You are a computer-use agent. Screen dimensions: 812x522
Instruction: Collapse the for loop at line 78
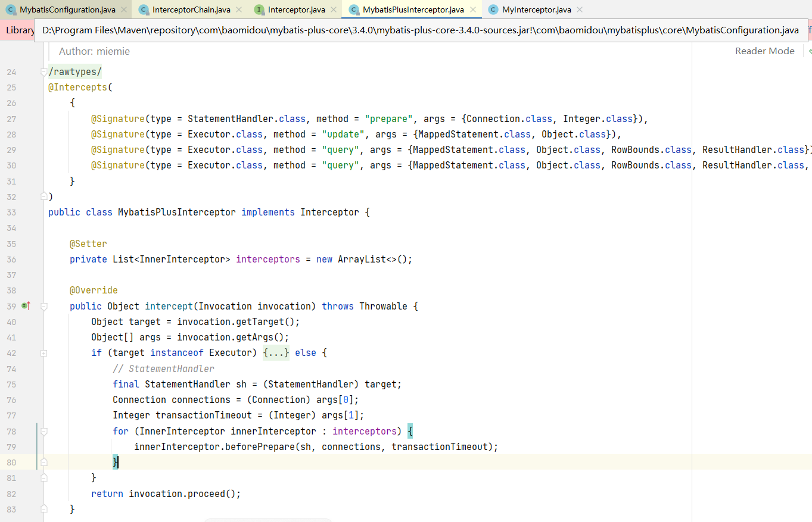[x=43, y=431]
